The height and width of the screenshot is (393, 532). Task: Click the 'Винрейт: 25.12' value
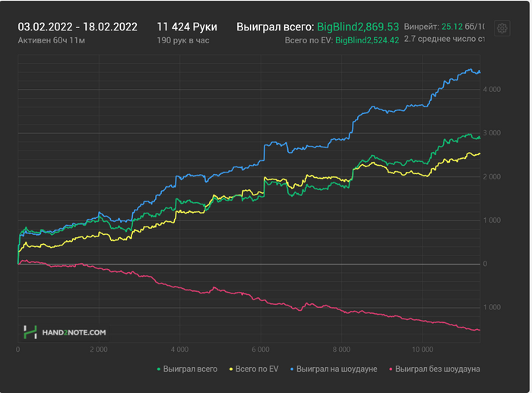coord(433,27)
